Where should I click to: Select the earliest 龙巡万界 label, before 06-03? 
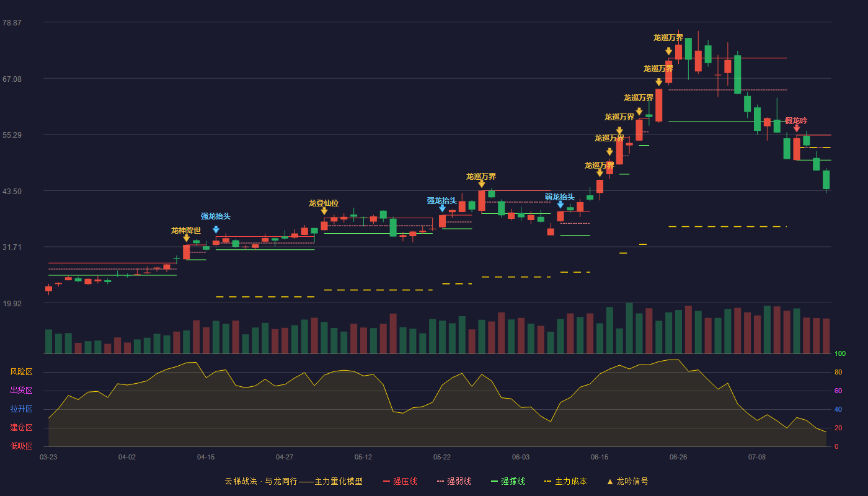click(x=481, y=177)
